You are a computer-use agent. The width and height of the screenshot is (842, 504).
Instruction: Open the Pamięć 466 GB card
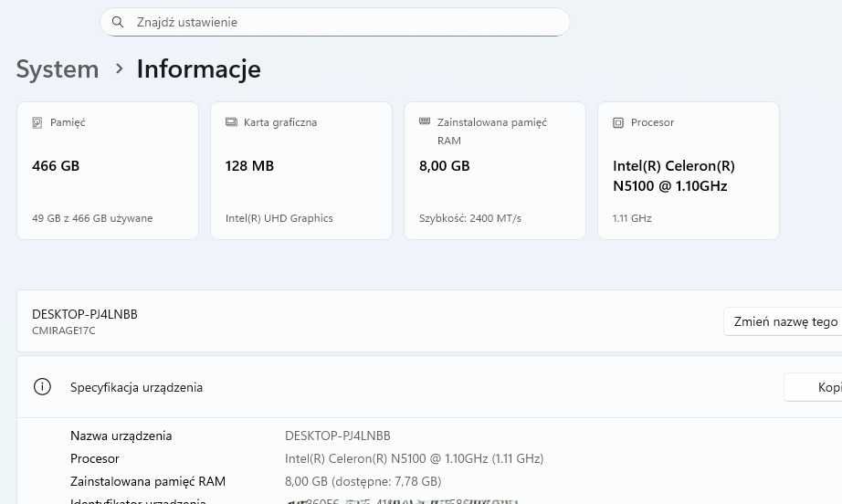[x=108, y=171]
